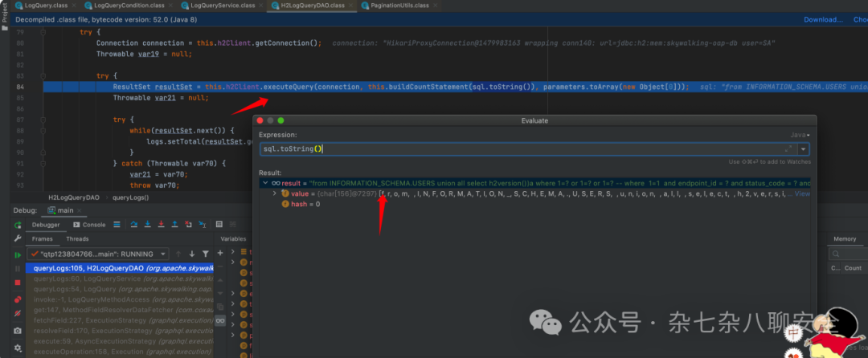Select previous frame up arrow
The width and height of the screenshot is (868, 358).
[178, 254]
